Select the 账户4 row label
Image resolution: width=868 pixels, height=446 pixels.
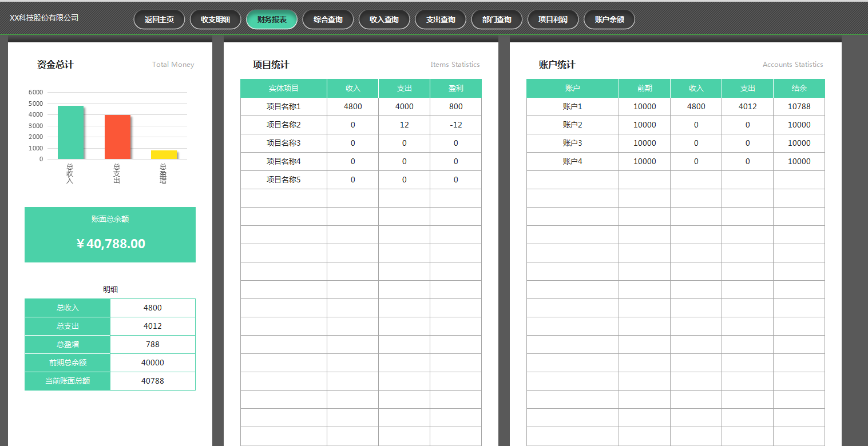tap(573, 161)
